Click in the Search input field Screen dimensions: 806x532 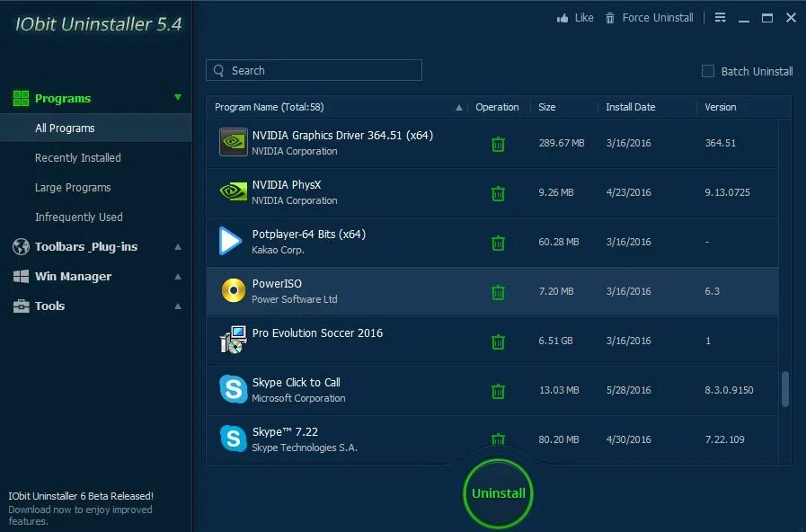coord(314,70)
